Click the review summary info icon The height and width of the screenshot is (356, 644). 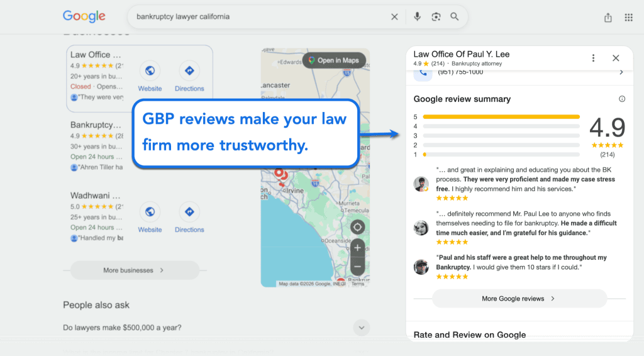tap(622, 99)
